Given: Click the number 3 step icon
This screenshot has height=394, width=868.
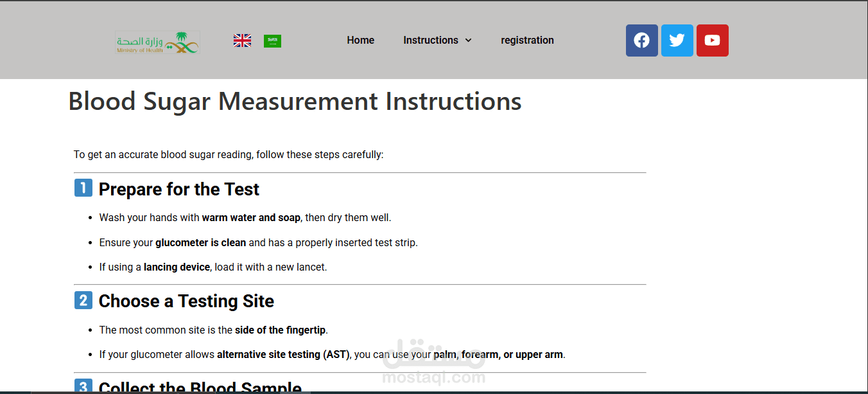Looking at the screenshot, I should [x=83, y=386].
